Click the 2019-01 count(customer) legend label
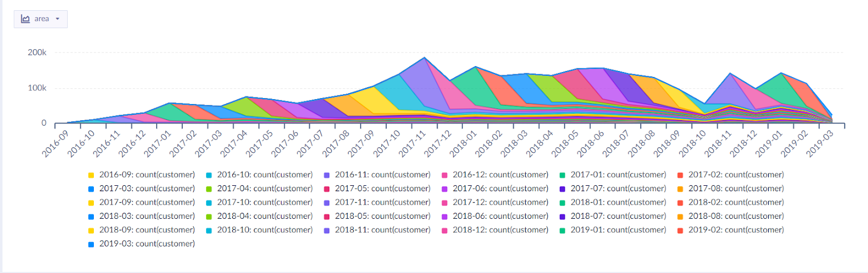This screenshot has width=868, height=273. coord(618,230)
